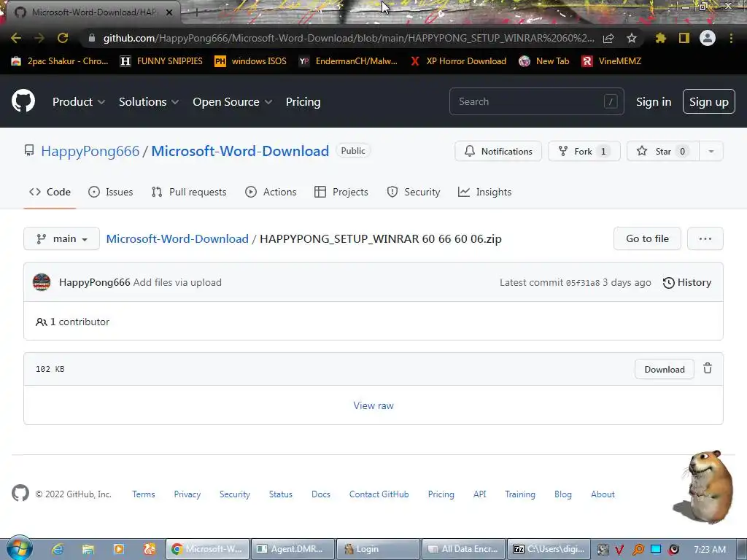The height and width of the screenshot is (560, 747).
Task: Click the Go to file button
Action: pos(647,238)
